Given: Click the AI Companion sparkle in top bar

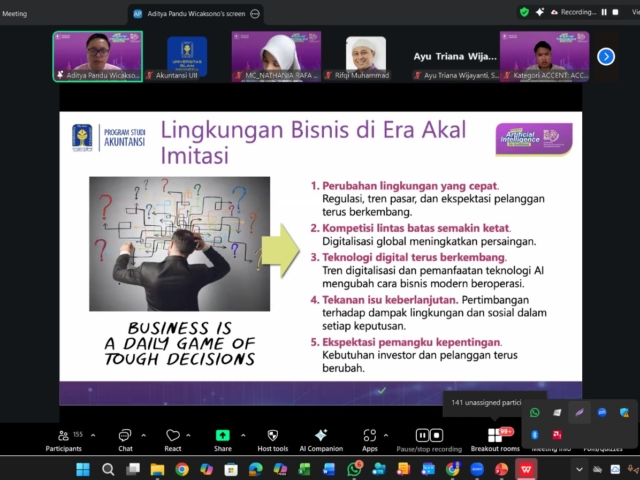Looking at the screenshot, I should coord(540,12).
